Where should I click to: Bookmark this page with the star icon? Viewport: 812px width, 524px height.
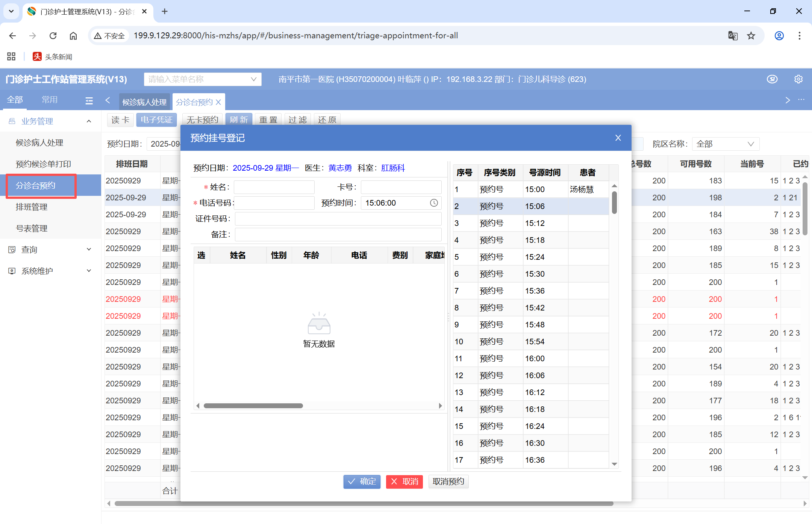tap(751, 36)
